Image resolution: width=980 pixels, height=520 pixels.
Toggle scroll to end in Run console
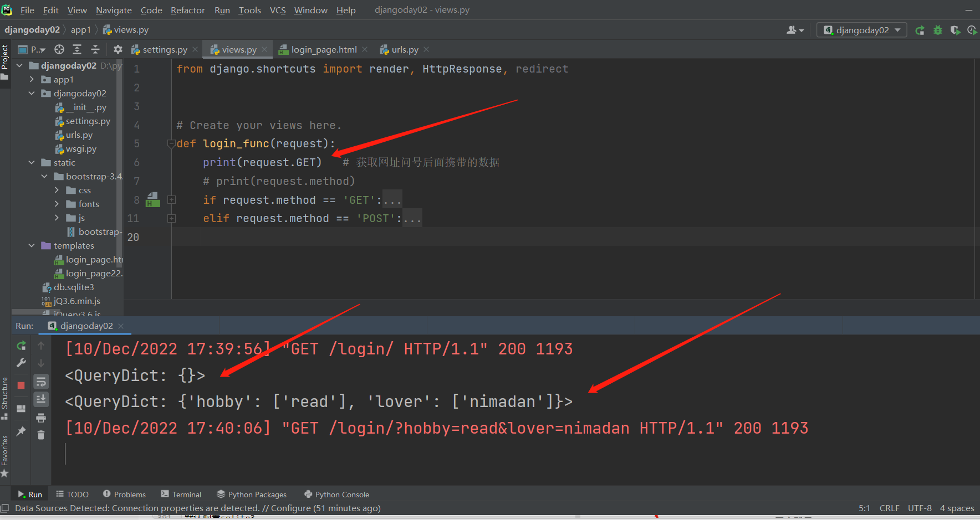click(41, 399)
